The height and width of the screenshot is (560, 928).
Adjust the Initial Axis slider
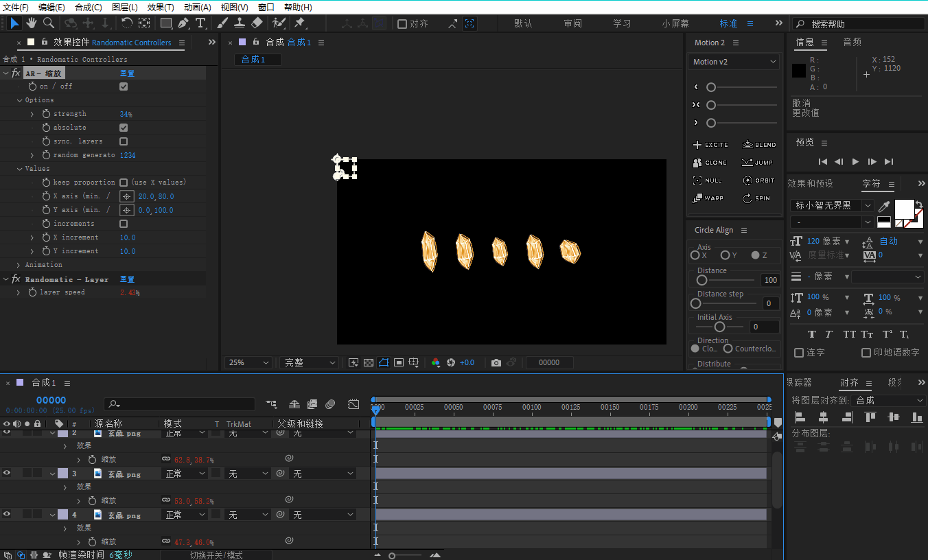[719, 327]
